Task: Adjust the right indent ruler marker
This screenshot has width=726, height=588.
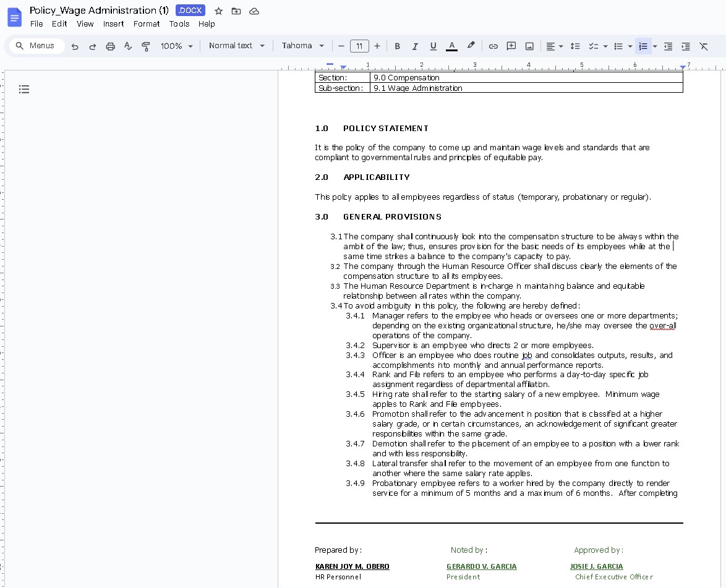Action: (x=683, y=67)
